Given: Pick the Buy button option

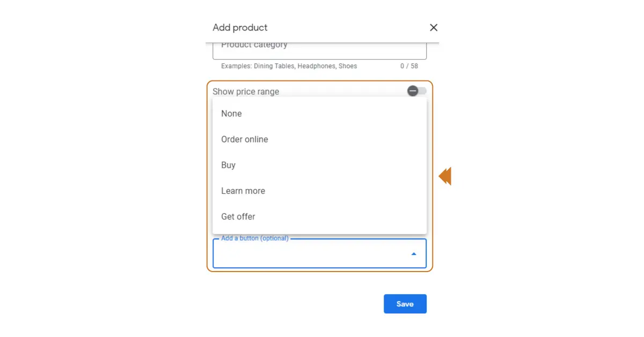Looking at the screenshot, I should point(228,165).
